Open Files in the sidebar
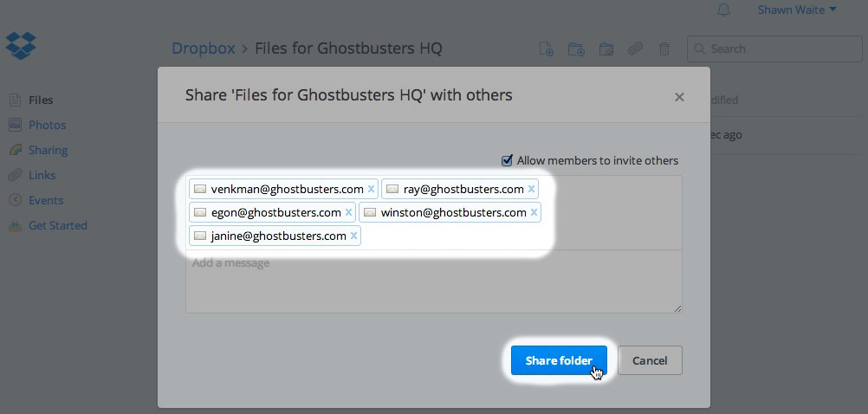The image size is (868, 414). 41,100
